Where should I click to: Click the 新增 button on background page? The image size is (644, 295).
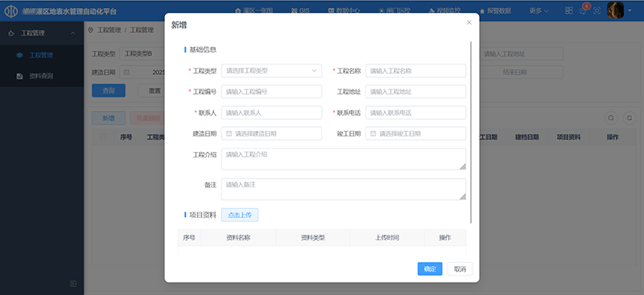[x=109, y=118]
